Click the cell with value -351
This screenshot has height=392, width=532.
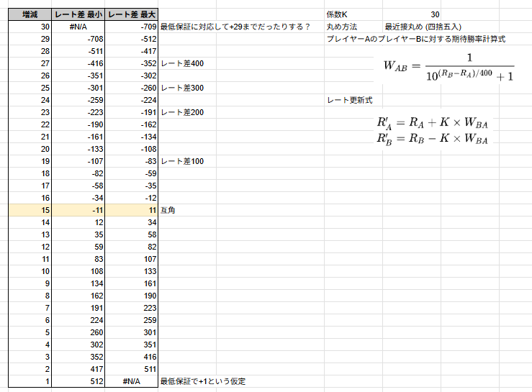point(78,76)
